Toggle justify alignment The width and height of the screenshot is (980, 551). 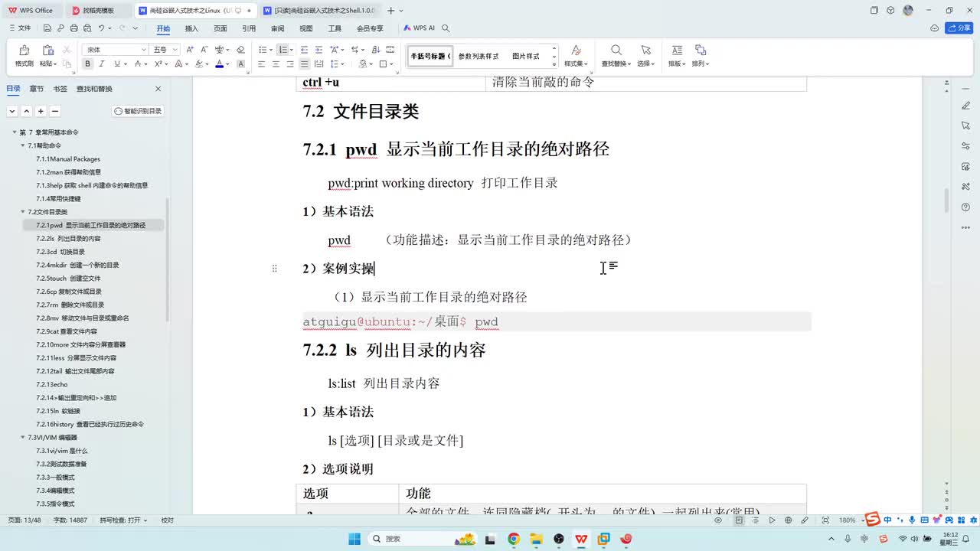305,64
